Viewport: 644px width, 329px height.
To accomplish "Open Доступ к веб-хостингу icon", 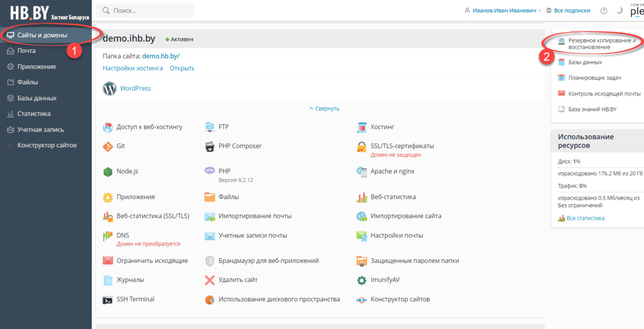I will point(108,127).
